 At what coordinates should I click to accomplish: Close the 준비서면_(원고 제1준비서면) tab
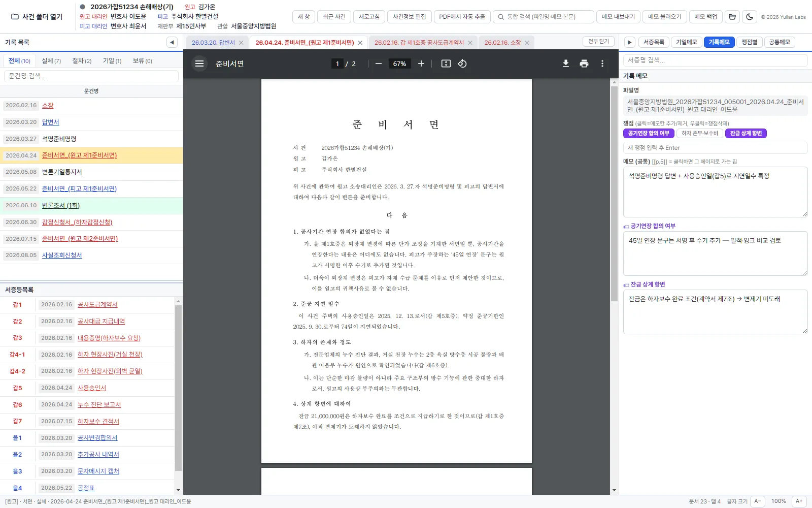click(x=360, y=43)
